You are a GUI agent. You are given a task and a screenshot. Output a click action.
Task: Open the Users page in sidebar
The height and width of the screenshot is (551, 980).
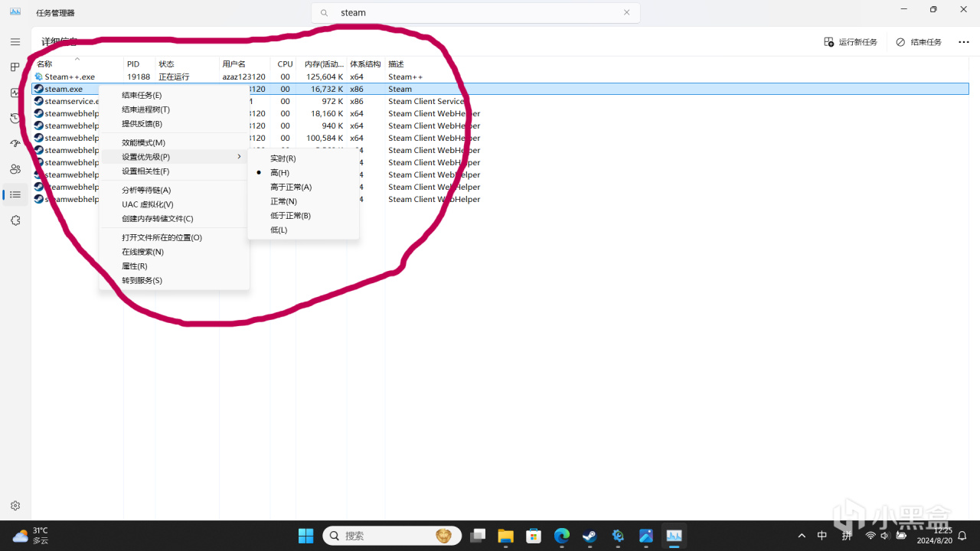coord(15,169)
